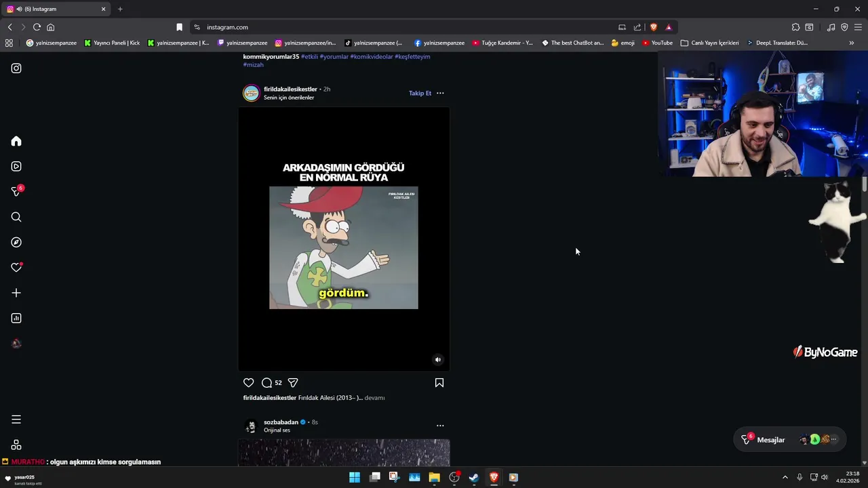Open Tuğçe Kandemir bookmark

[x=502, y=43]
